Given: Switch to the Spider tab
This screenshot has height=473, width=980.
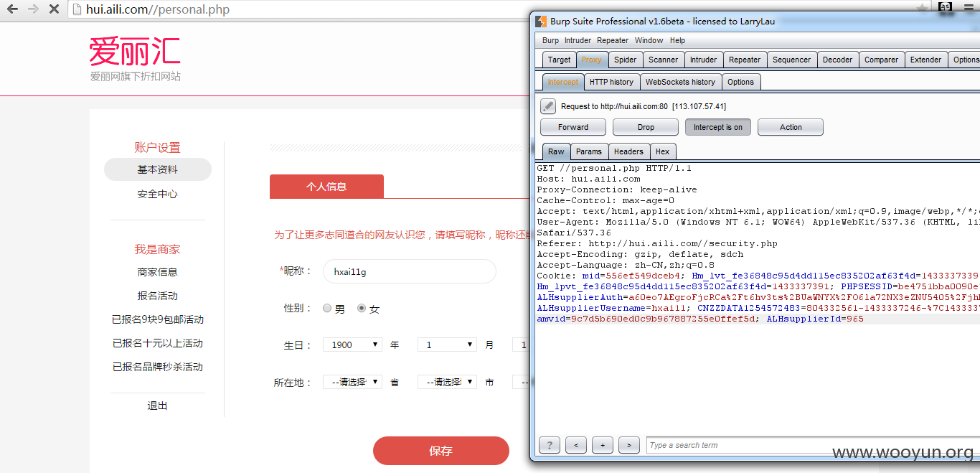Looking at the screenshot, I should tap(625, 60).
